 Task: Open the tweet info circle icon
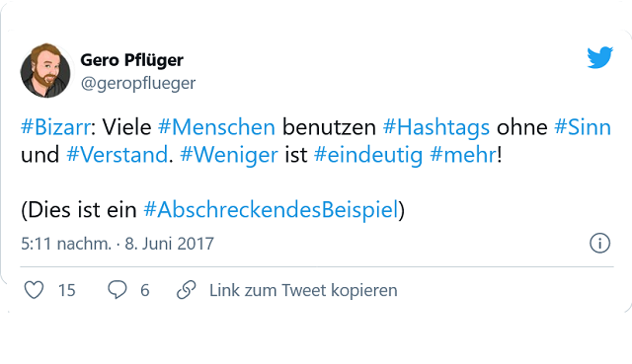point(599,244)
